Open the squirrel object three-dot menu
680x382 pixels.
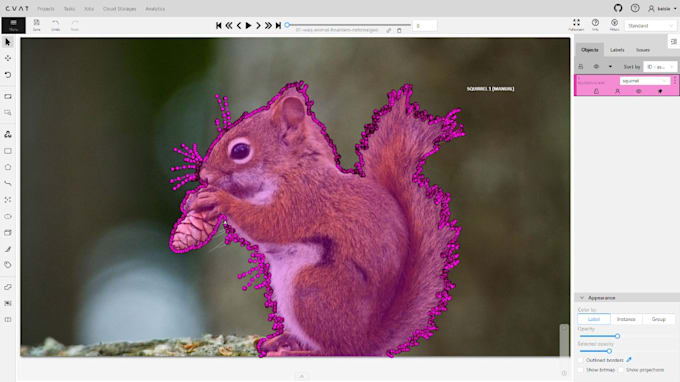[x=675, y=81]
